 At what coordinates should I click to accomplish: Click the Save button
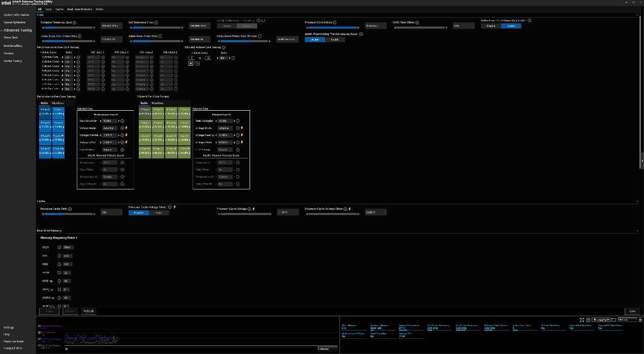click(632, 311)
